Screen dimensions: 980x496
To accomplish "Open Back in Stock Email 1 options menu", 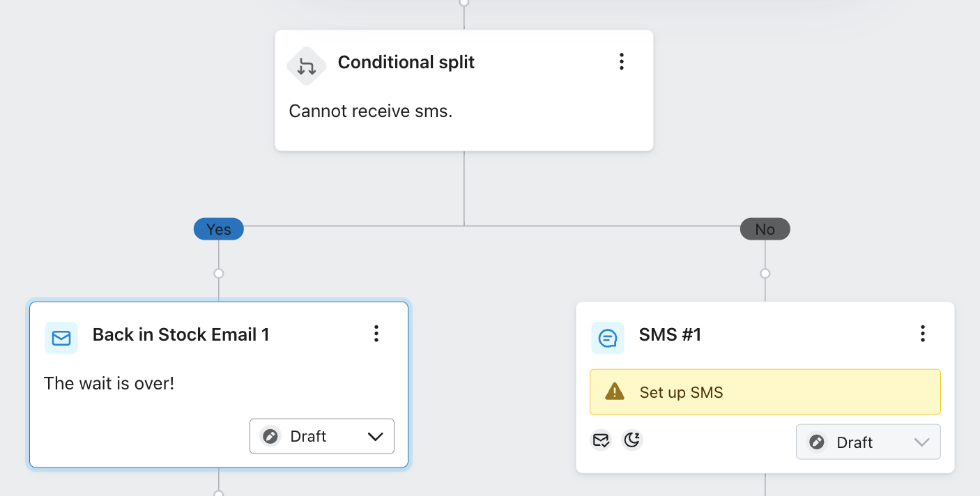I will coord(376,334).
